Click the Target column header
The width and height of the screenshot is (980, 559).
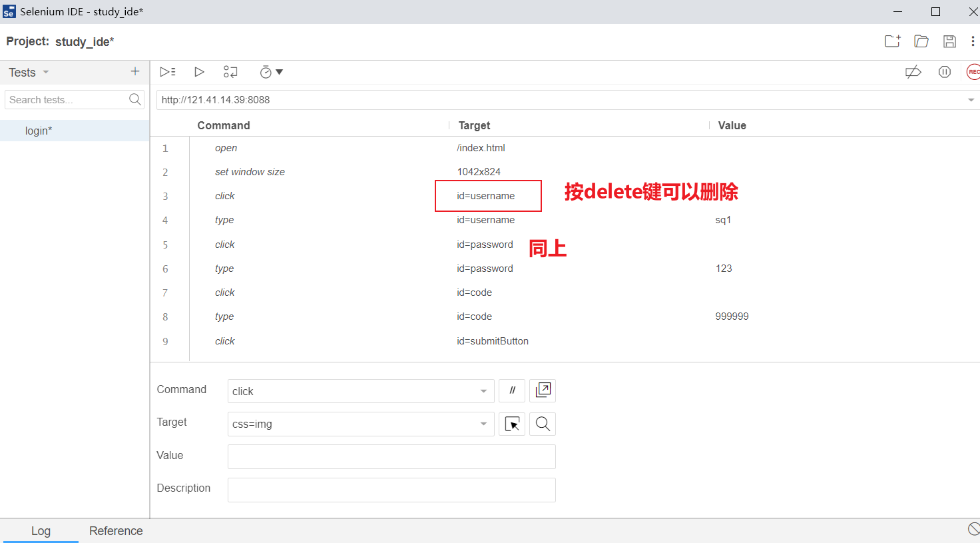click(x=474, y=125)
